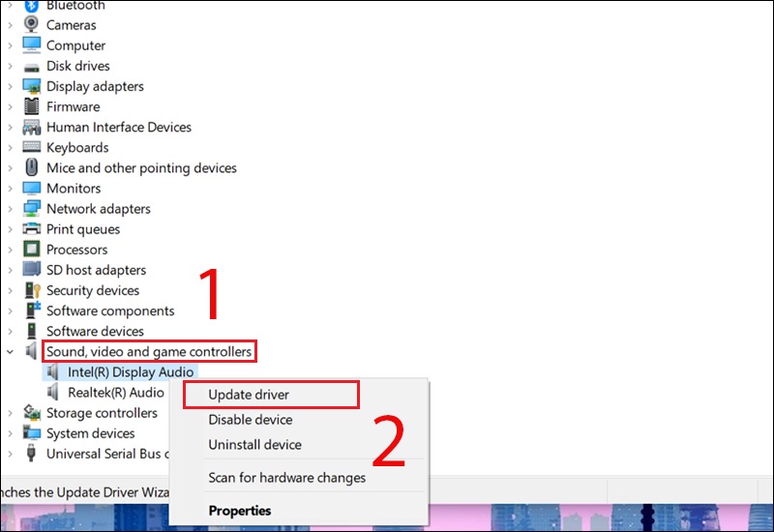Click the Keyboards category icon
This screenshot has height=532, width=774.
pos(31,147)
